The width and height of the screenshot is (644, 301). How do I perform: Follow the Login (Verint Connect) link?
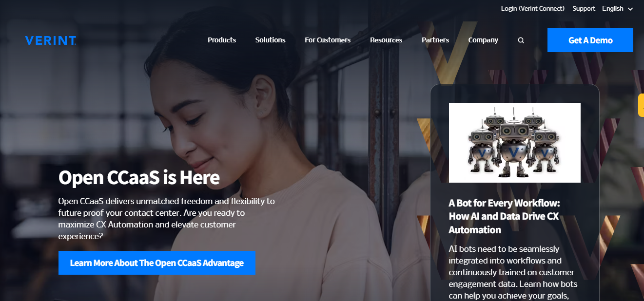pos(533,8)
